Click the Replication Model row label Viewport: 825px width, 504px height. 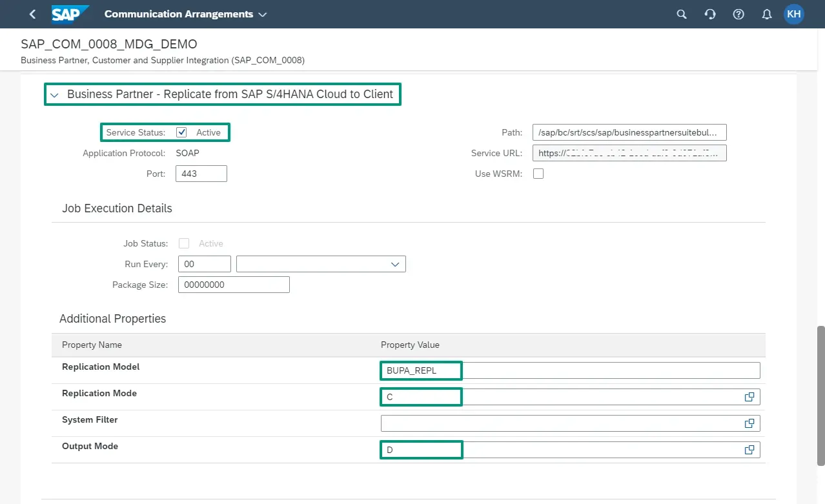coord(101,367)
